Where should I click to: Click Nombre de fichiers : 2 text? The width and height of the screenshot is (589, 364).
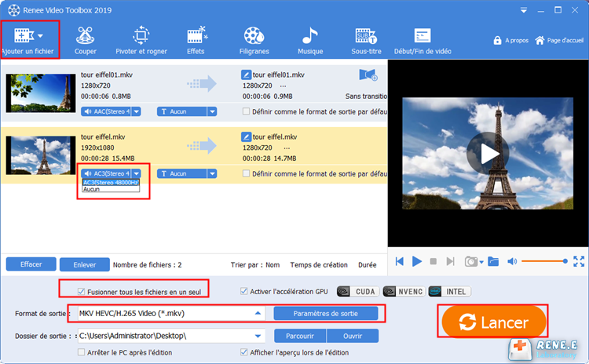point(148,265)
